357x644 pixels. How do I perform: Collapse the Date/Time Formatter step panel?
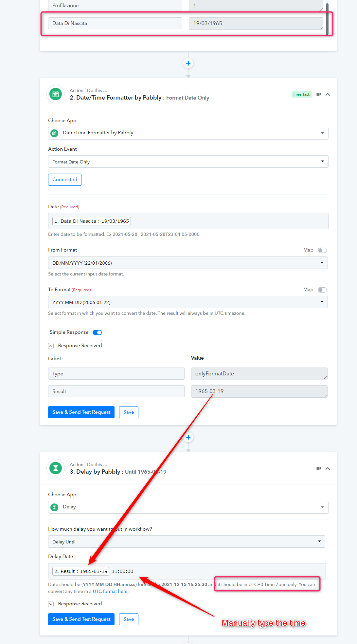328,94
